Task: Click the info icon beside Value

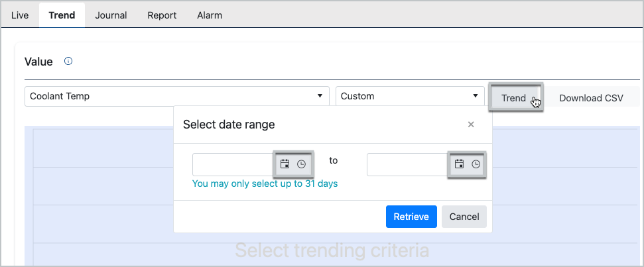Action: click(x=68, y=62)
